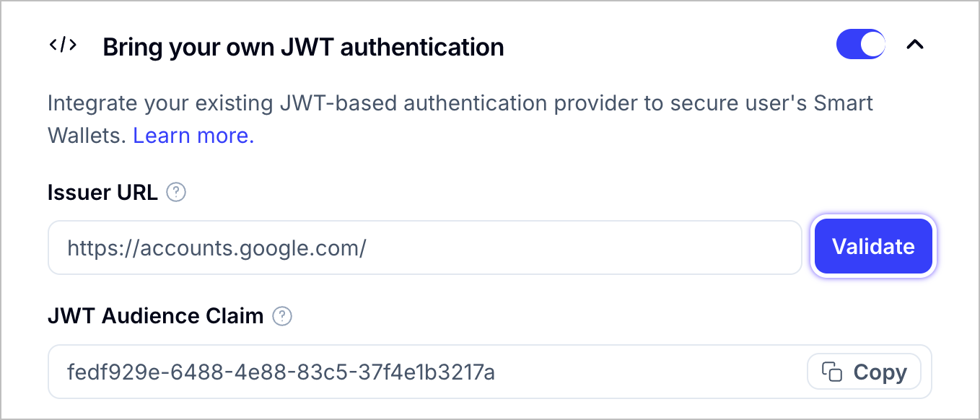Click the Issuer URL label
The image size is (980, 420).
[x=102, y=193]
